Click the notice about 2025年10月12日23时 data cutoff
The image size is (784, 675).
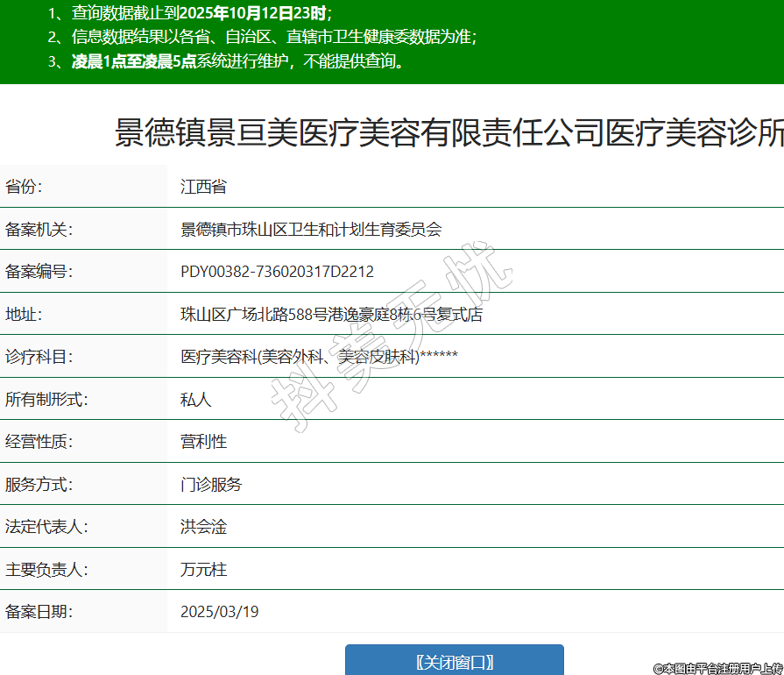point(191,13)
